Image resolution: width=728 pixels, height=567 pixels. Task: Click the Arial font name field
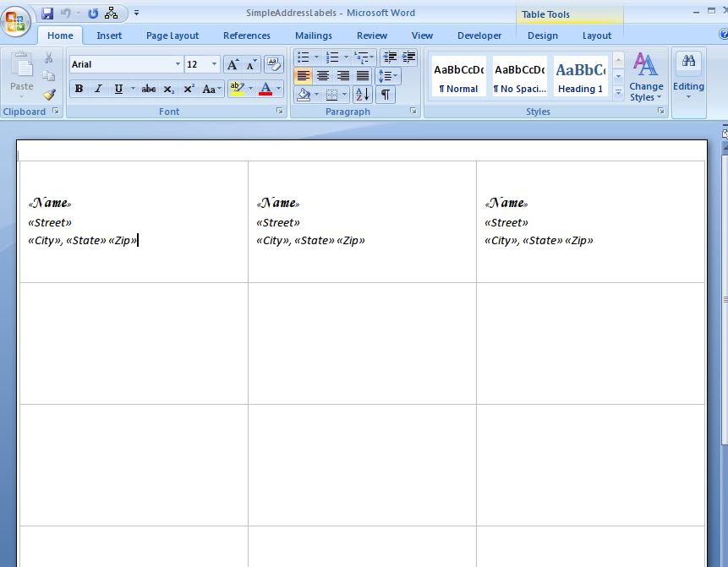pos(121,64)
